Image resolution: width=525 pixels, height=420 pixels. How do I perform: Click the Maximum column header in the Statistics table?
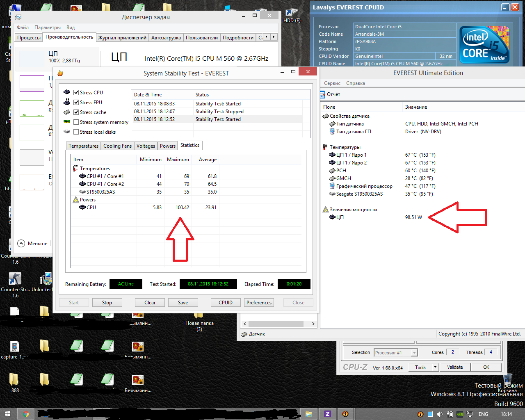pos(178,159)
